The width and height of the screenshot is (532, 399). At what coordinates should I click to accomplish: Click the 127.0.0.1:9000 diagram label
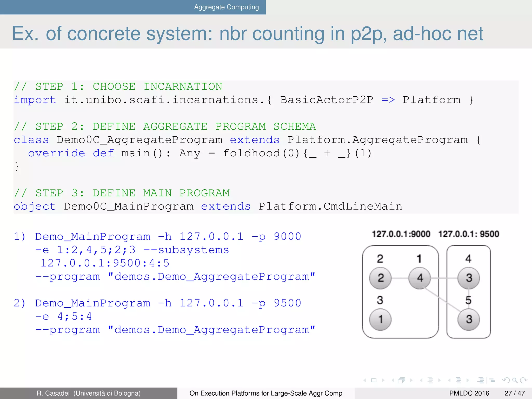(401, 234)
